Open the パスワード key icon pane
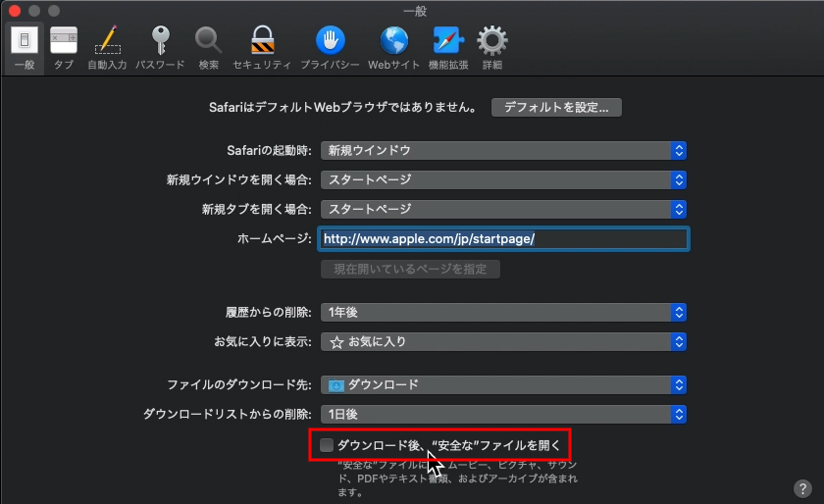Viewport: 824px width, 504px height. (160, 48)
